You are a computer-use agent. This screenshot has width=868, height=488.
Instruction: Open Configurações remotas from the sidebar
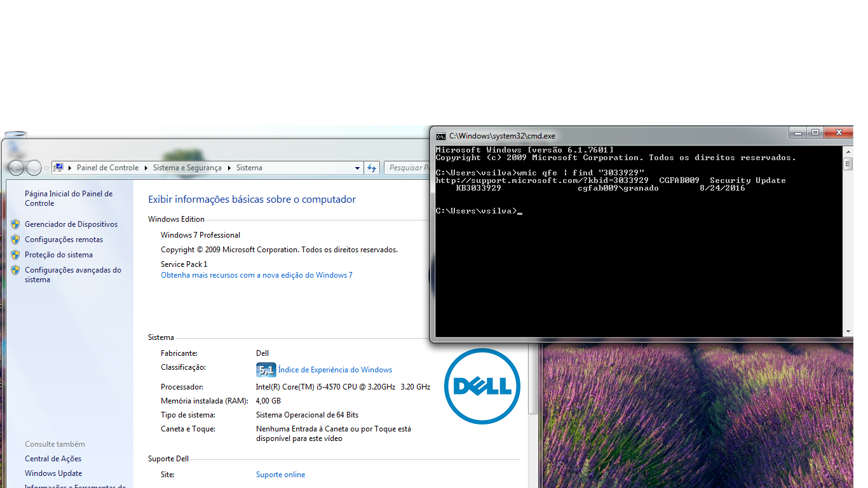[x=64, y=240]
